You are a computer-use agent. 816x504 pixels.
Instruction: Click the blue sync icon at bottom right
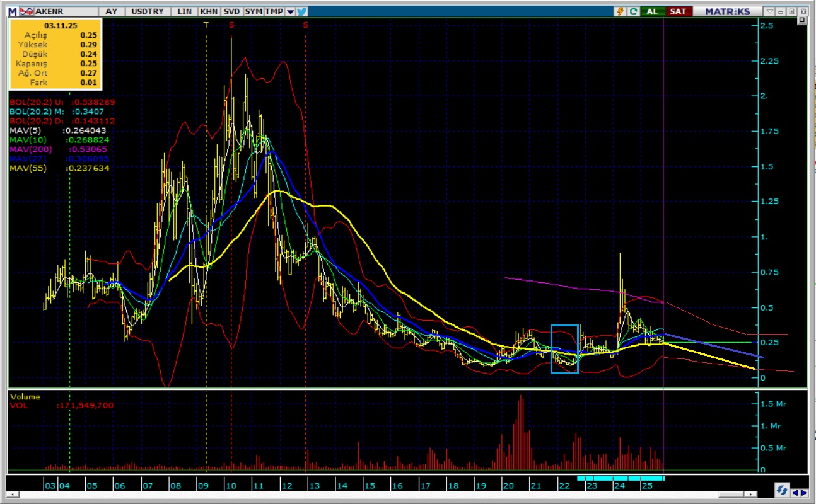coord(782,491)
